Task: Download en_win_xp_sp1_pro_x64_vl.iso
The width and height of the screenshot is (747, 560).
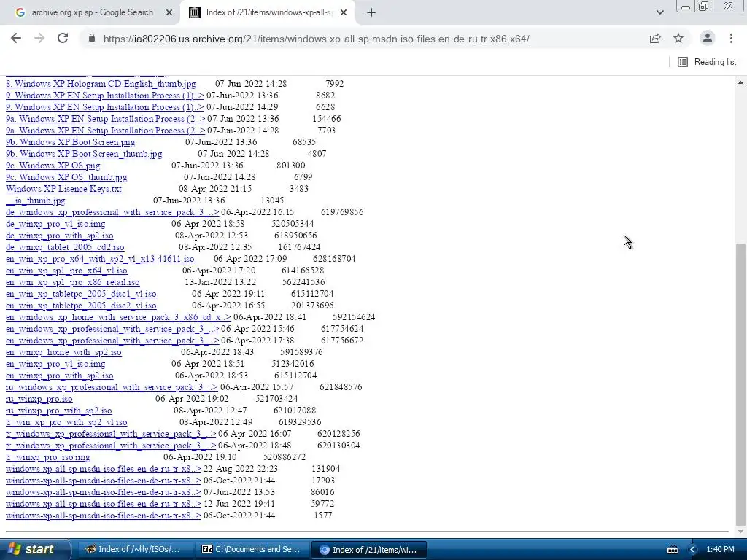Action: pos(66,271)
